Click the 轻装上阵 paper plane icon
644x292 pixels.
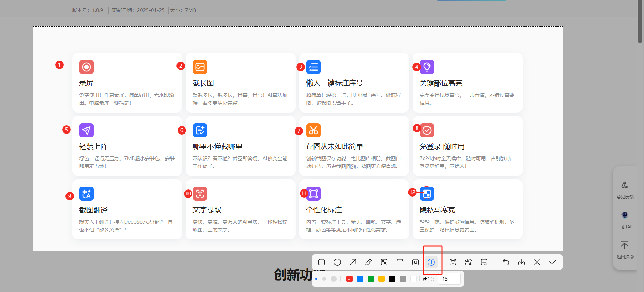(x=86, y=130)
